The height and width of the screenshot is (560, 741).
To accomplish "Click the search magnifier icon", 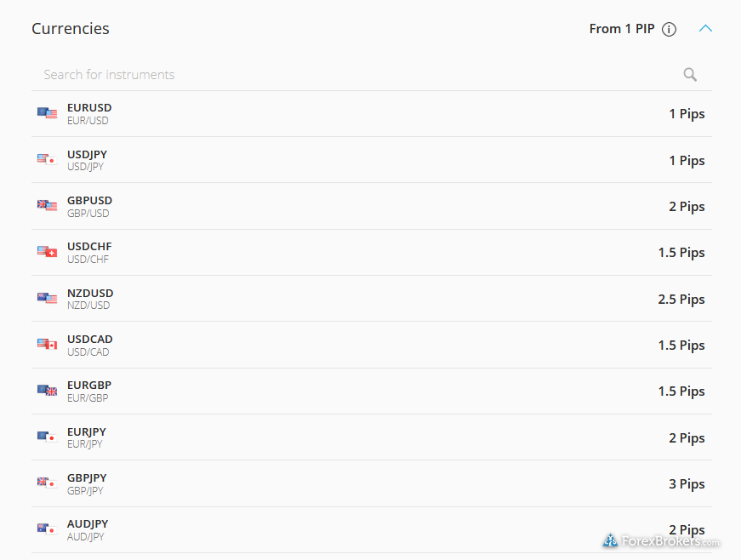I will tap(690, 75).
